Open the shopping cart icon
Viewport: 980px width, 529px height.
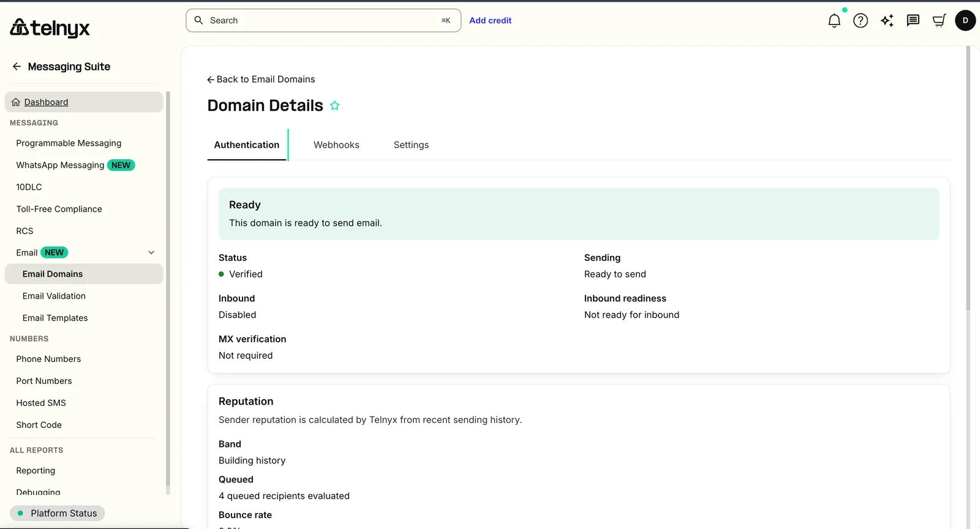tap(939, 21)
